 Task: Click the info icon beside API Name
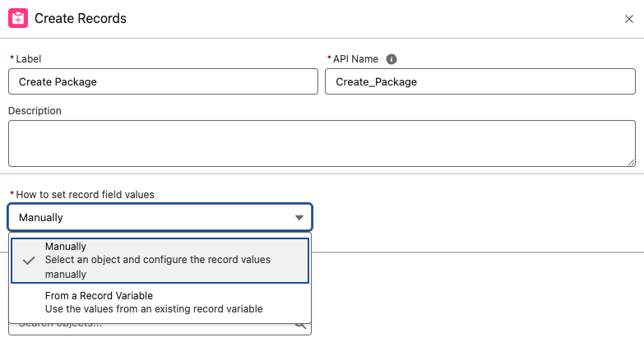coord(391,59)
